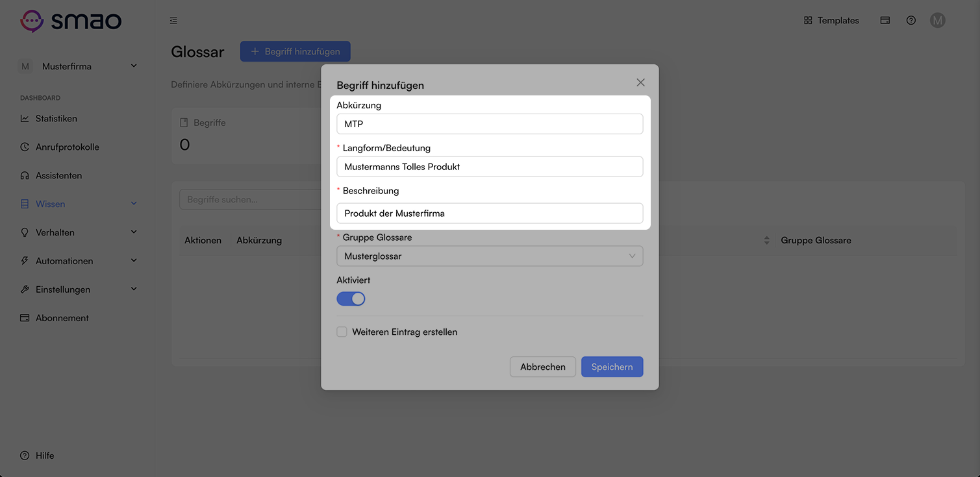Click the Hilfe question-mark icon
This screenshot has width=980, height=477.
click(25, 456)
